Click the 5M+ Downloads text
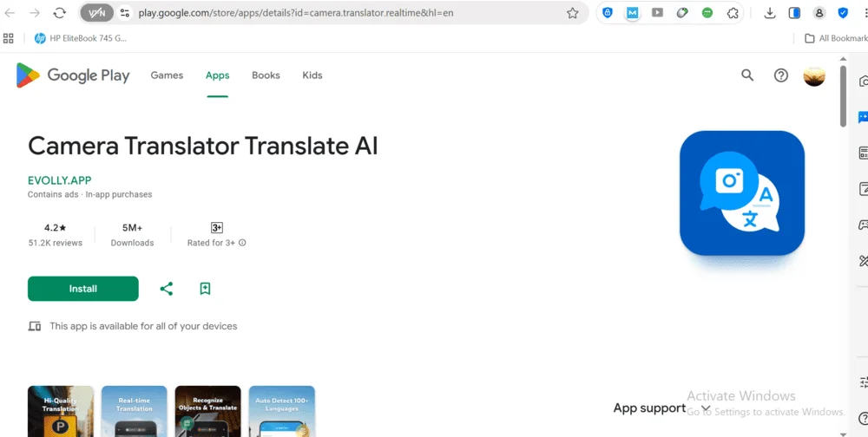 click(x=132, y=235)
